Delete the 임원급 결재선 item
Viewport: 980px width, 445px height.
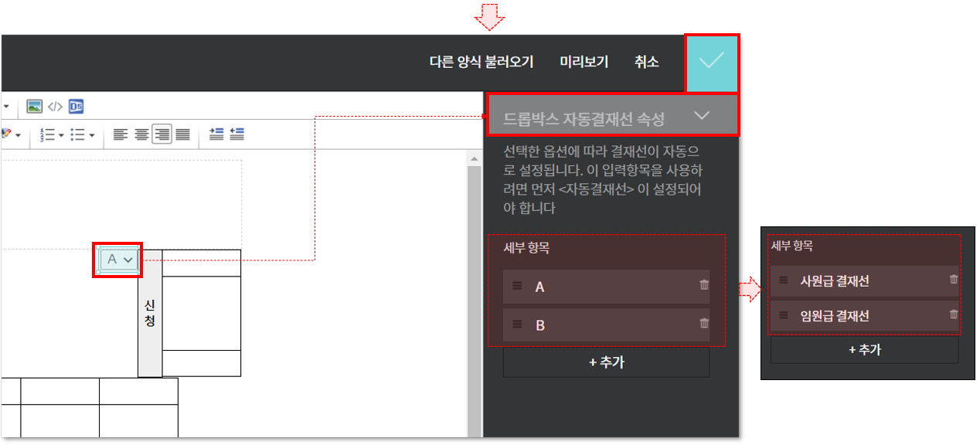click(x=953, y=314)
